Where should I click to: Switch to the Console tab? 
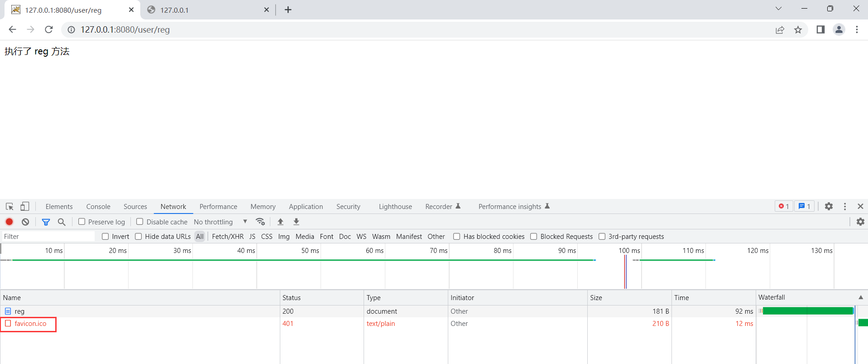point(98,207)
